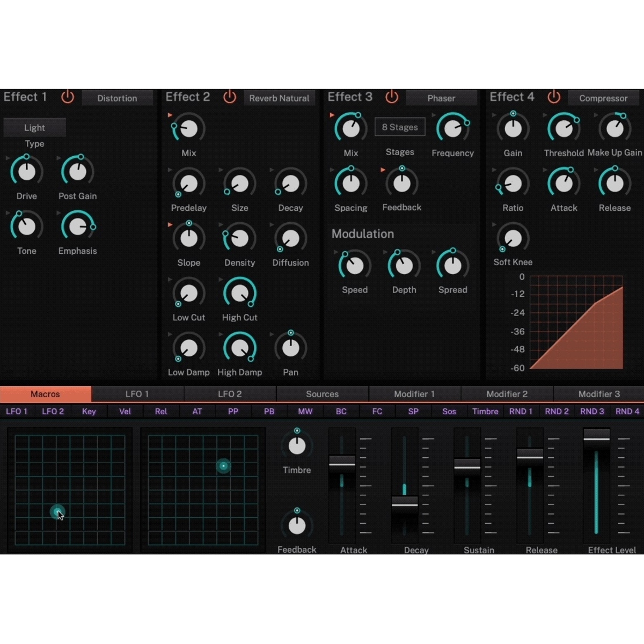Open the Compressor effect type dropdown

pyautogui.click(x=603, y=98)
